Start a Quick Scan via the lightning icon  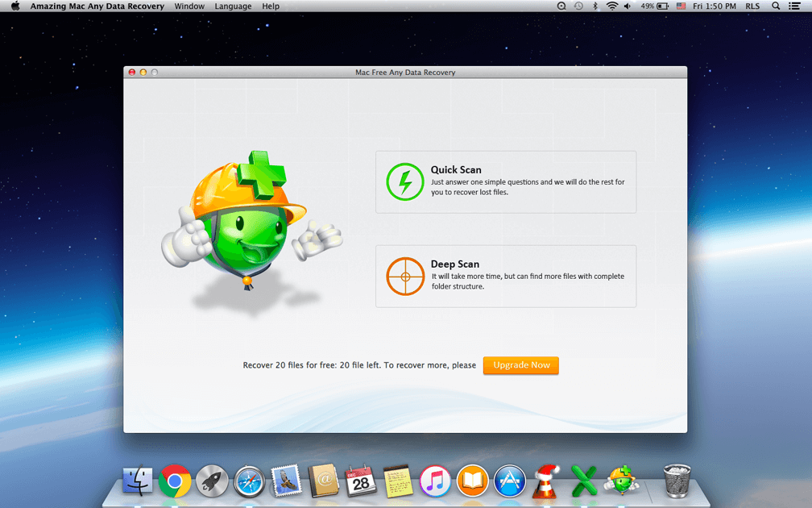405,182
